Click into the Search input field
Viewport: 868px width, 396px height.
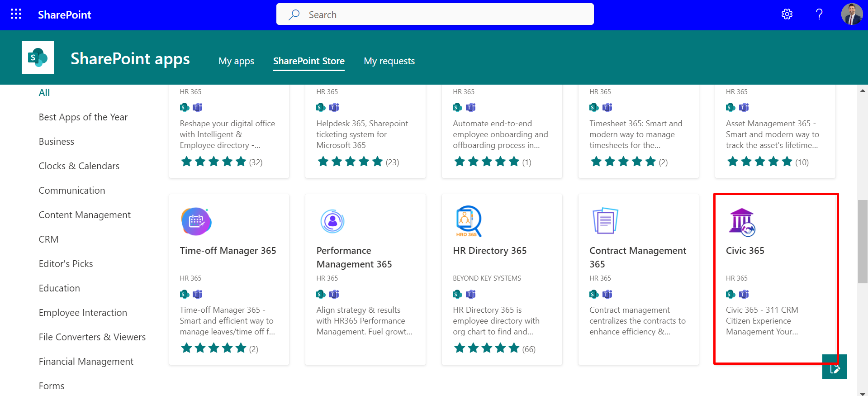click(x=435, y=14)
